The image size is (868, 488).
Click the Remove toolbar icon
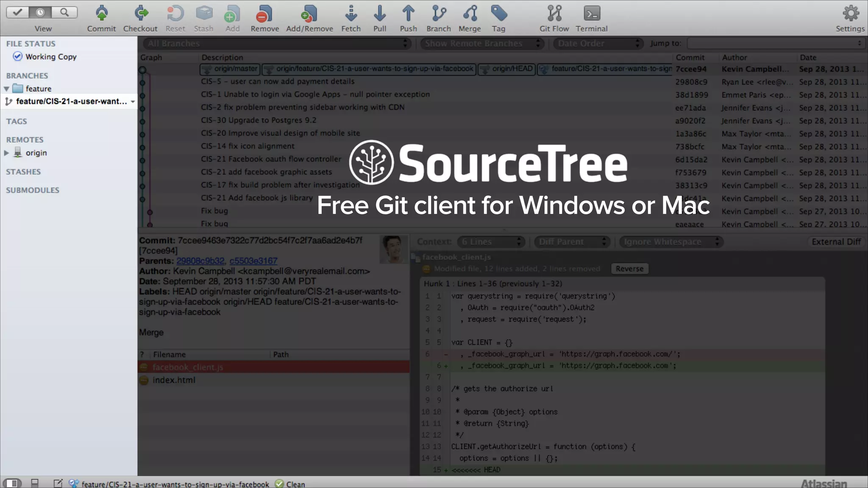265,14
